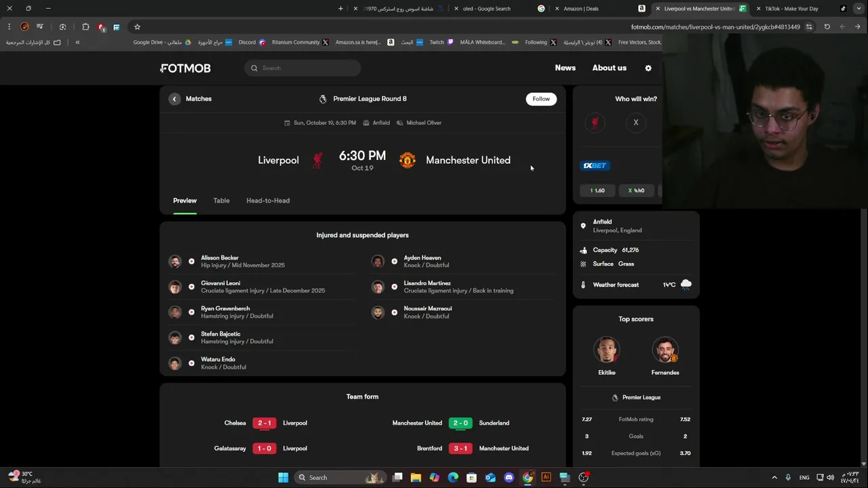The height and width of the screenshot is (488, 868).
Task: Open Windows Start menu
Action: [x=283, y=478]
